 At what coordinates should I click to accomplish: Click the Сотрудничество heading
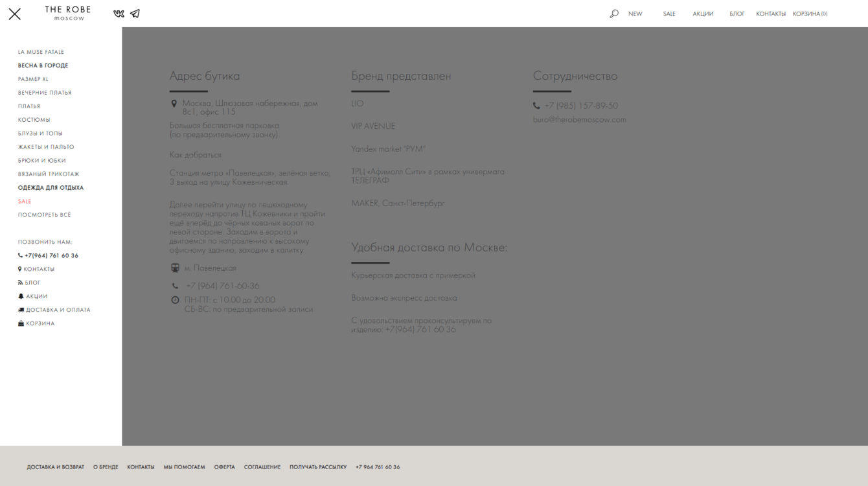[575, 76]
